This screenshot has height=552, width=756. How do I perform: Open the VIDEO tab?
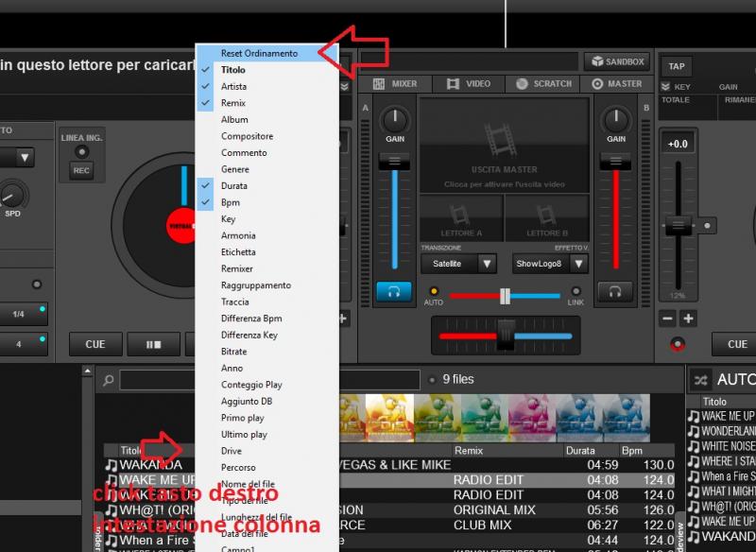(x=468, y=84)
